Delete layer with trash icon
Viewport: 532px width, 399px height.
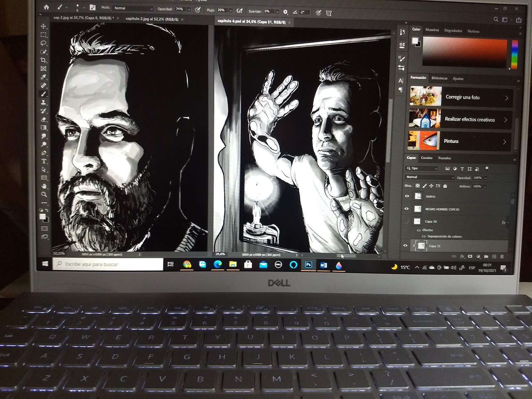pyautogui.click(x=502, y=256)
